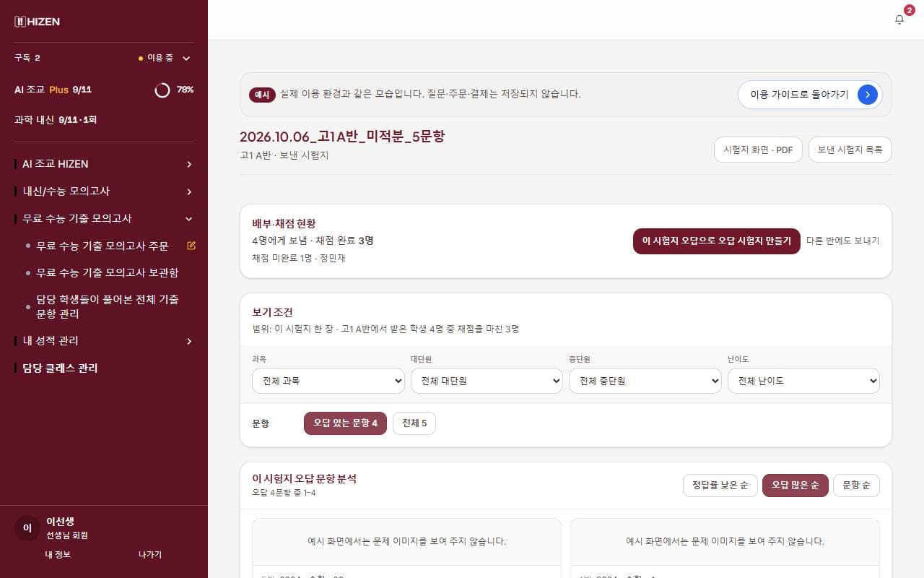Screen dimensions: 924x578
Task: Click the 78% progress ring
Action: click(x=162, y=90)
